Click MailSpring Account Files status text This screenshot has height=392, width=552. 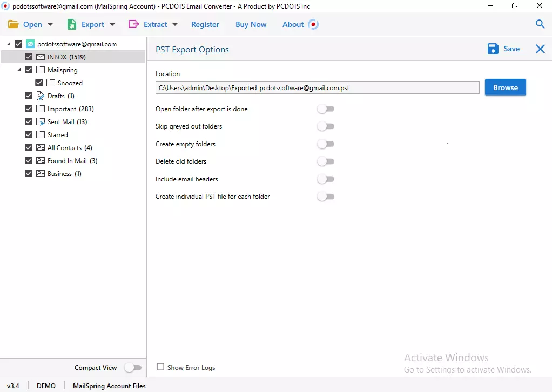(x=109, y=386)
